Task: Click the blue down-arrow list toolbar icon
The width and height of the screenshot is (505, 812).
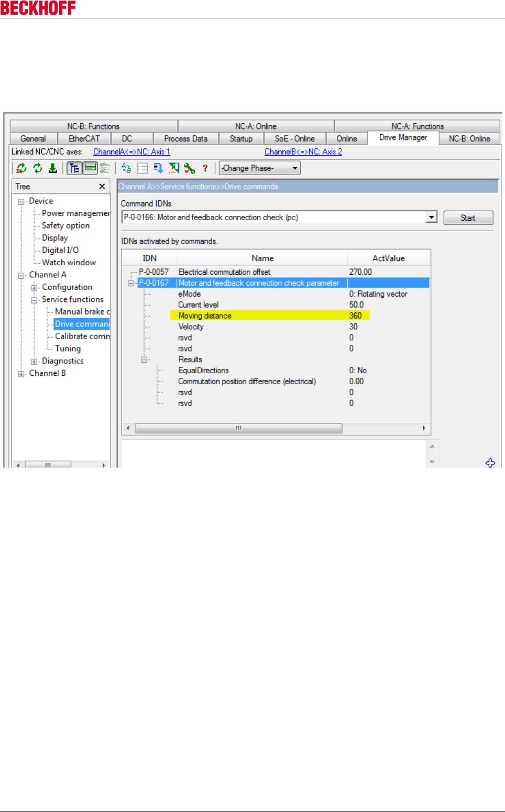Action: pos(158,168)
